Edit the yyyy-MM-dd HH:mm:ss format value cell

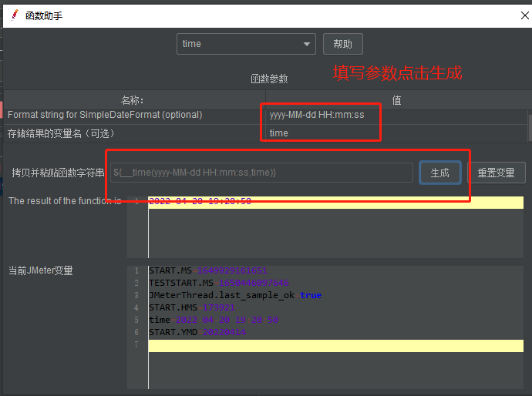[396, 115]
